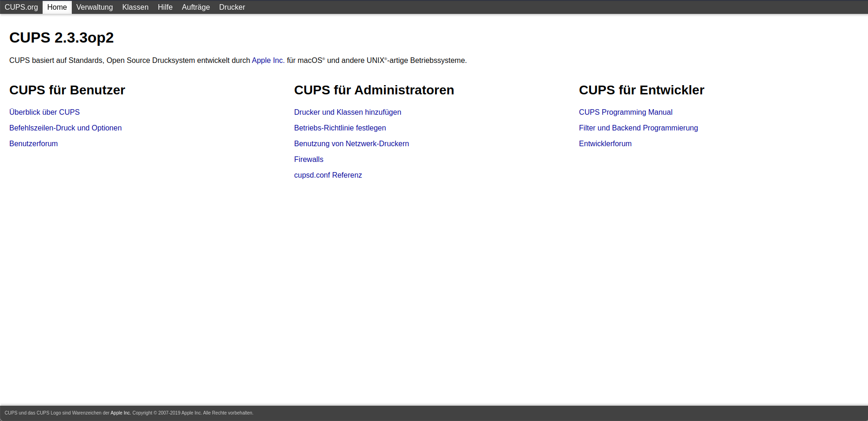Image resolution: width=868 pixels, height=421 pixels.
Task: Switch to the Verwaltung tab
Action: tap(94, 7)
